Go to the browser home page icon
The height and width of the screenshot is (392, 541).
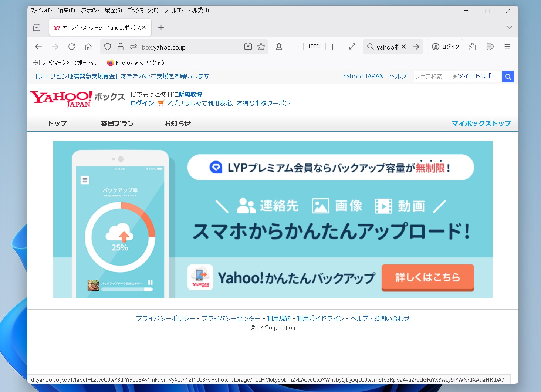coord(88,47)
